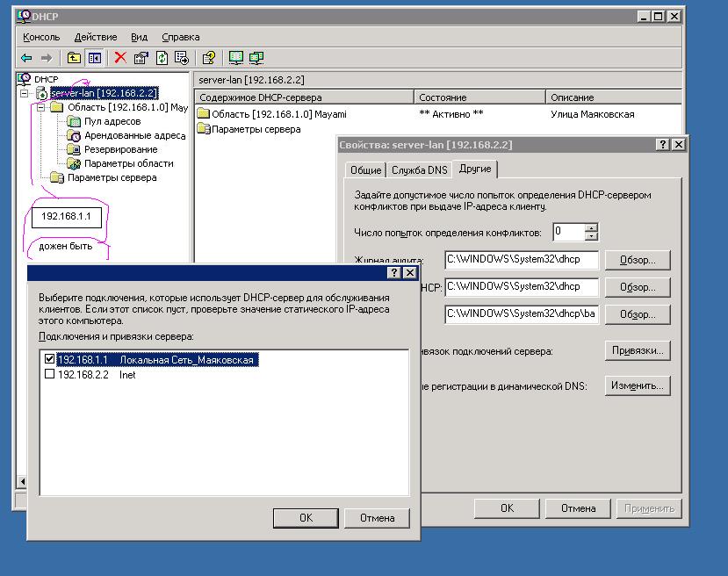Click the Refresh toolbar icon

click(x=162, y=58)
